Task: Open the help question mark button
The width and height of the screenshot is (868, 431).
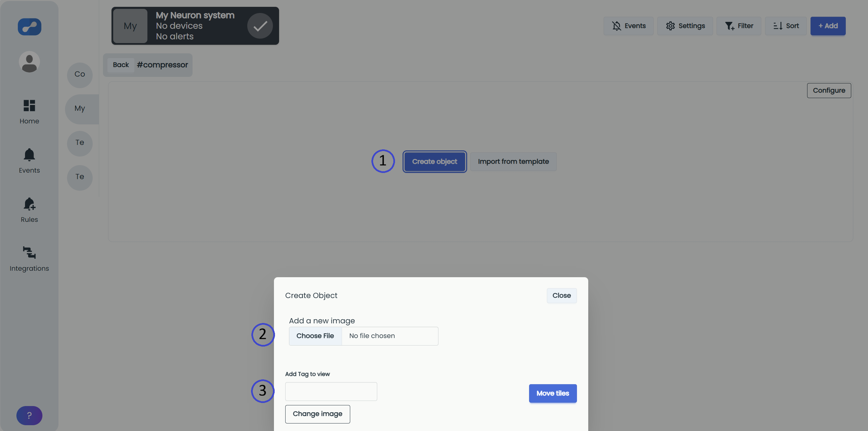Action: [x=29, y=415]
